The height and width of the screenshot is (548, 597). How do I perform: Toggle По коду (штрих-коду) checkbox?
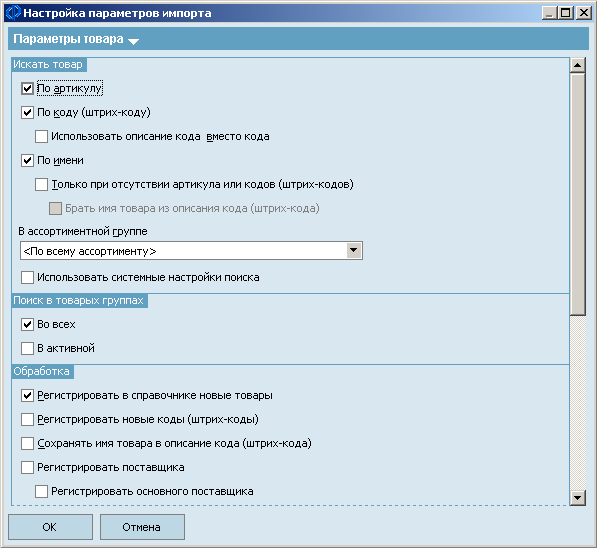click(27, 113)
